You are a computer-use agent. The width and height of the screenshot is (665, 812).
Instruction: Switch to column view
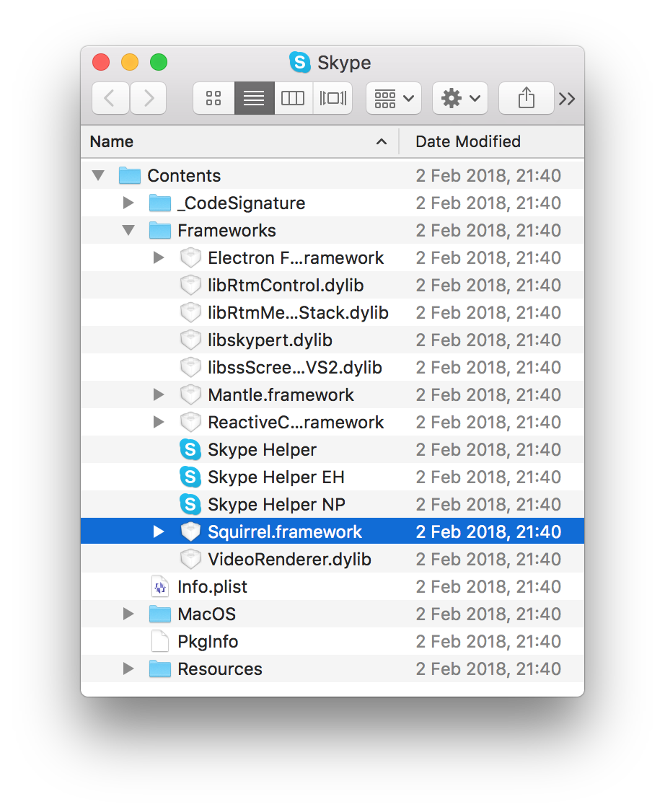point(293,98)
